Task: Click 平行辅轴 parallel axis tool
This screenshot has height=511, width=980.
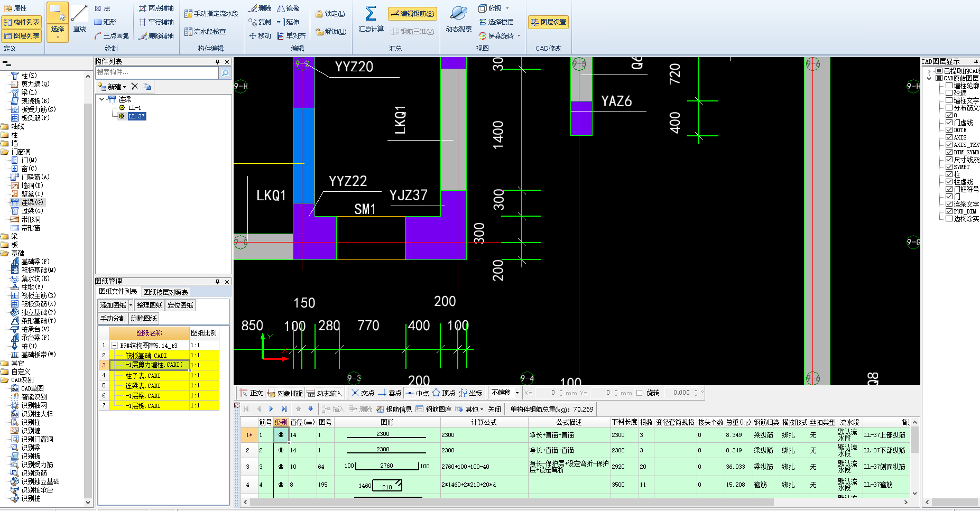Action: [x=156, y=22]
